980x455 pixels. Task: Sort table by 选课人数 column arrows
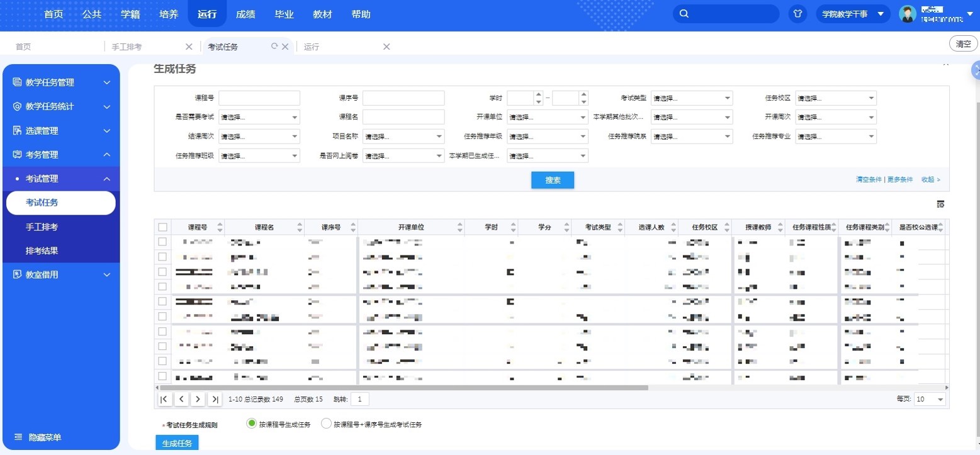pos(673,227)
